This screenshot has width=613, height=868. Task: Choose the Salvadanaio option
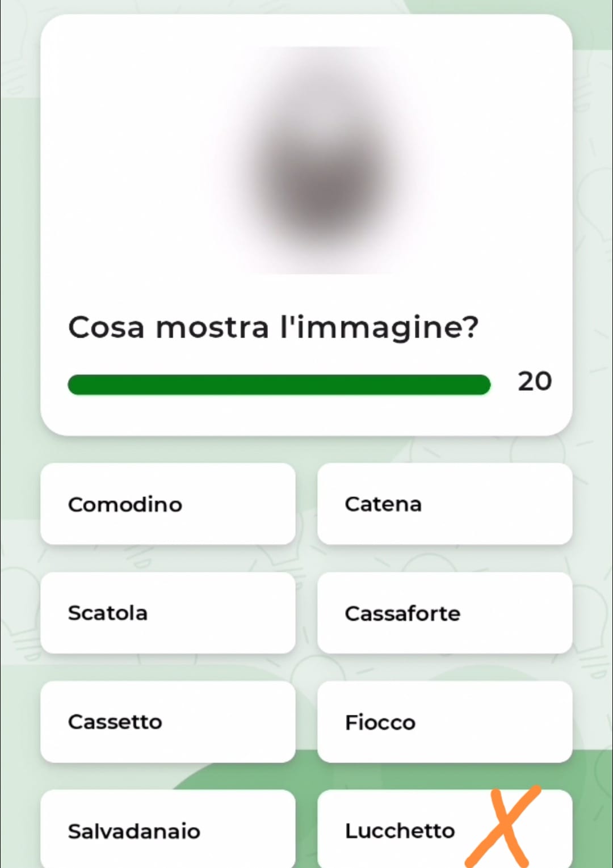pos(168,829)
